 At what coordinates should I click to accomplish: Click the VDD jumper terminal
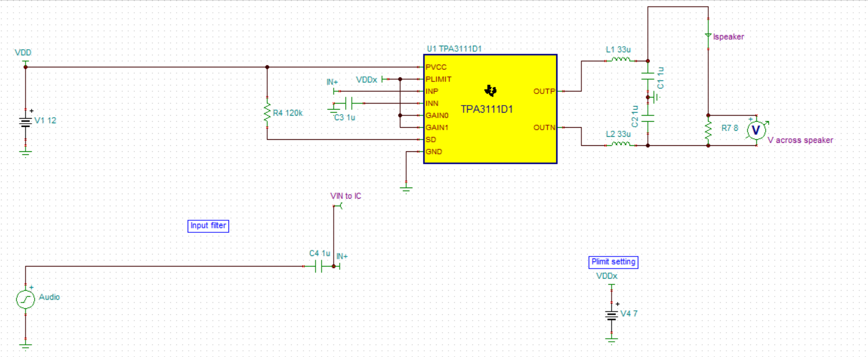pos(26,63)
